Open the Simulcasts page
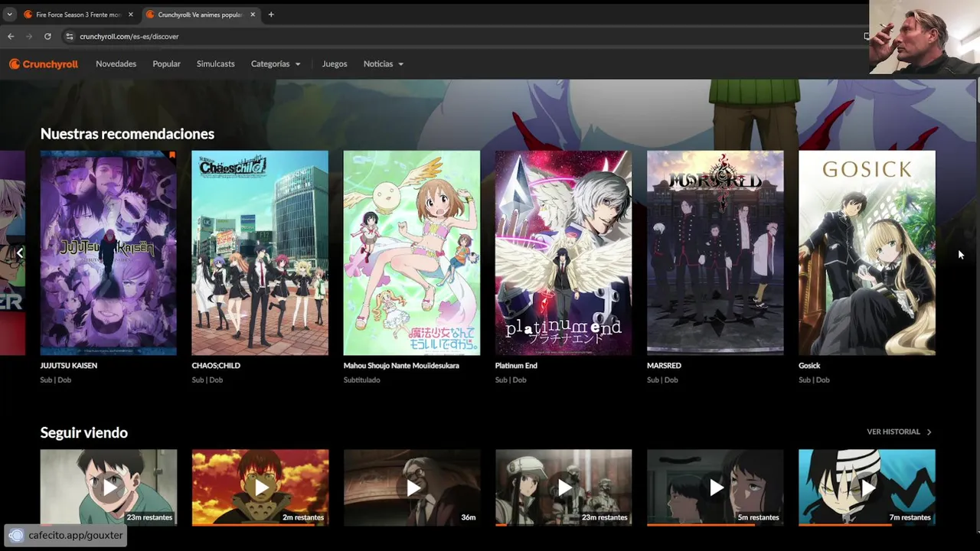The width and height of the screenshot is (980, 551). (x=215, y=64)
